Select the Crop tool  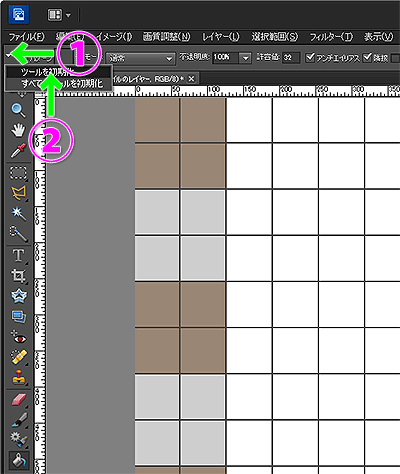coord(19,276)
